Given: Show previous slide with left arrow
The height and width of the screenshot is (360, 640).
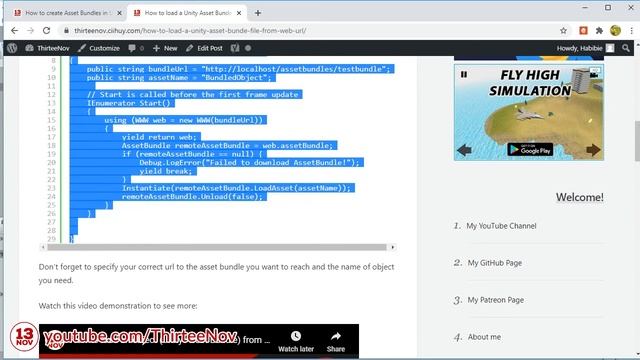Looking at the screenshot, I should (x=464, y=150).
